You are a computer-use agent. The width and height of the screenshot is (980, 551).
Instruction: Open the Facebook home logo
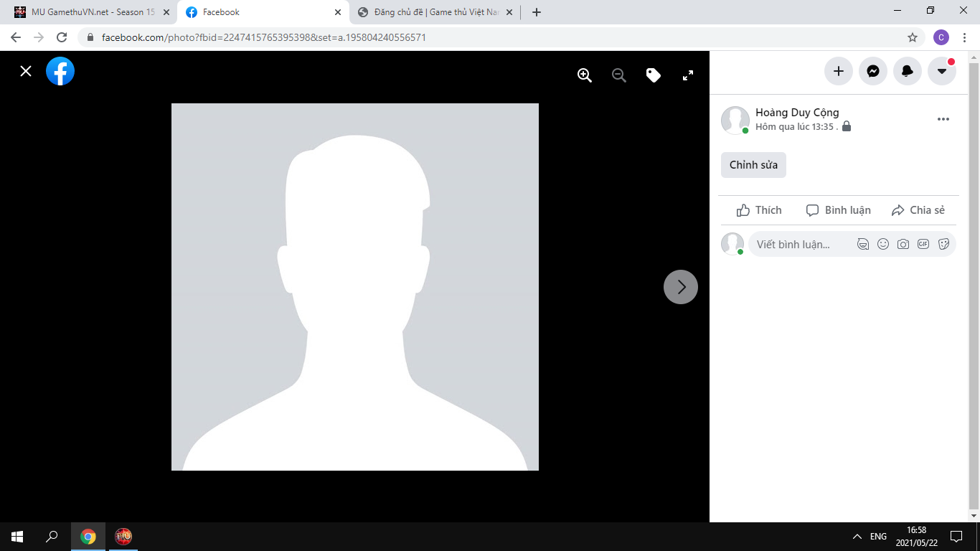tap(60, 71)
